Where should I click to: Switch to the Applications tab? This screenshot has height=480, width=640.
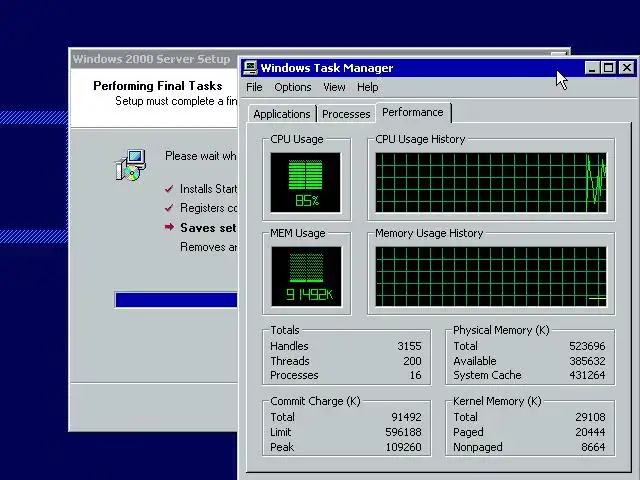(x=282, y=114)
